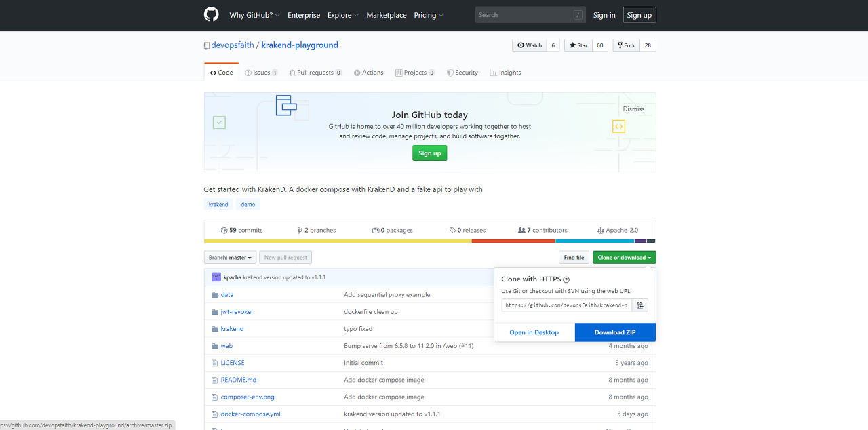The width and height of the screenshot is (868, 430).
Task: Open devopsfaith owner link
Action: coord(233,45)
